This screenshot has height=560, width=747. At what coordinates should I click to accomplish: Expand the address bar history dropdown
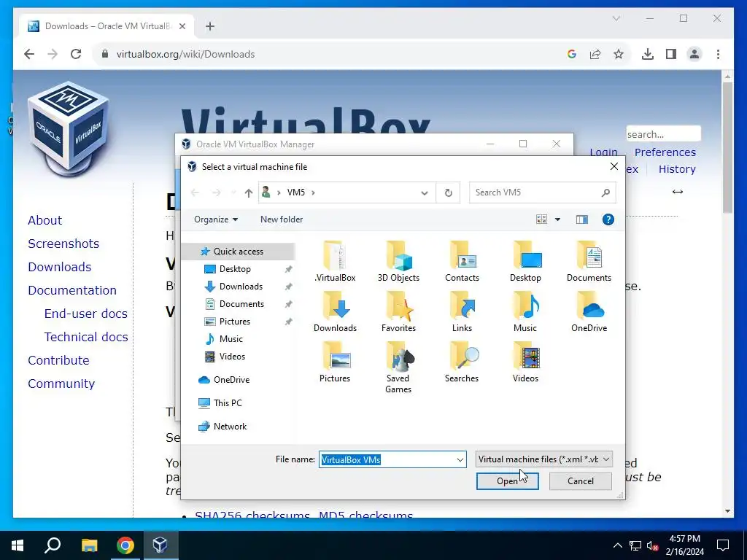[424, 192]
